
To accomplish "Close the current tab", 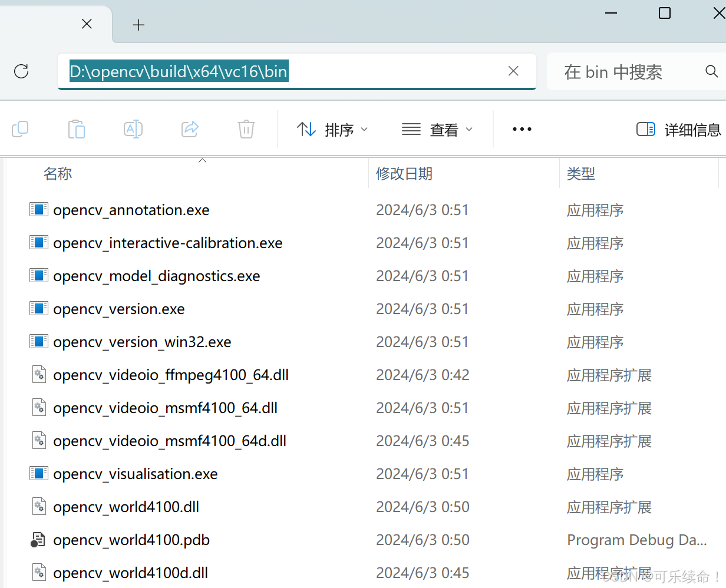I will pos(87,24).
